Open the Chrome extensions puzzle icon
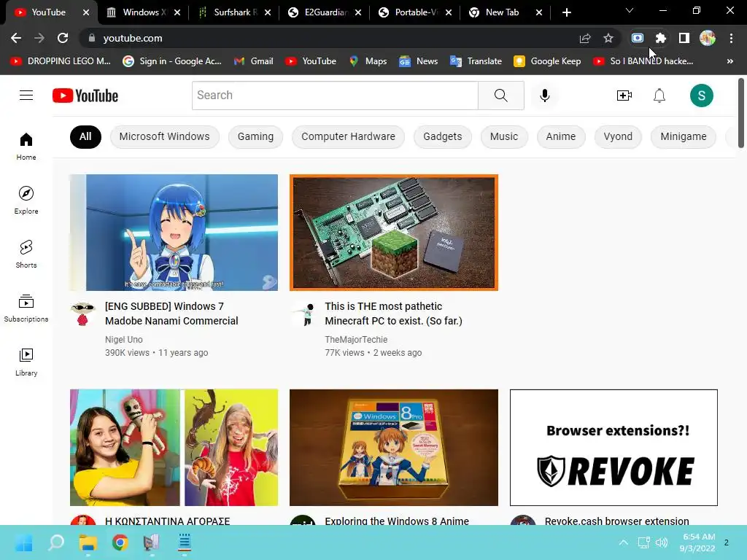Screen dimensions: 747x560 coord(660,38)
